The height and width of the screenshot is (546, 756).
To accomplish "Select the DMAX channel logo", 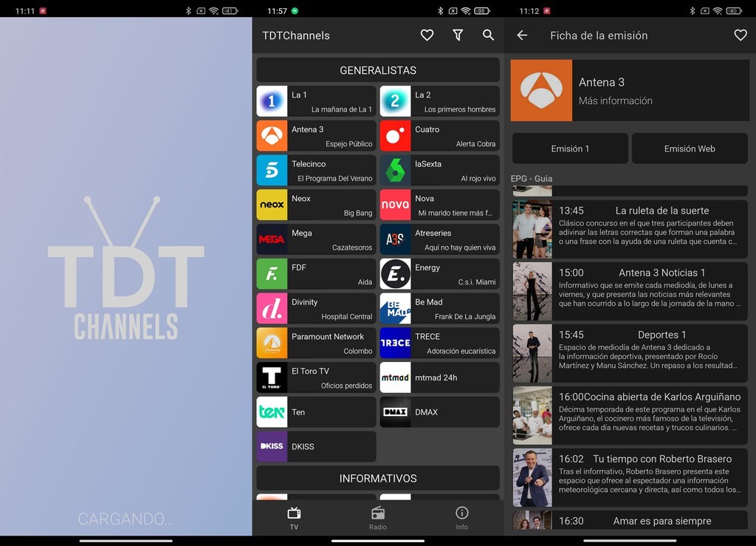I will click(395, 412).
